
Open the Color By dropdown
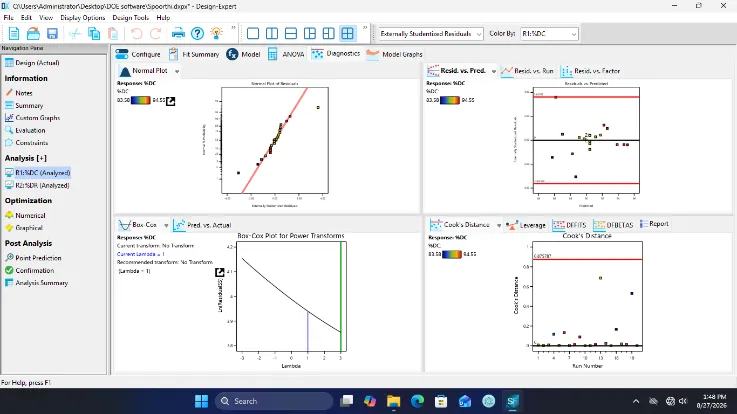tap(549, 34)
